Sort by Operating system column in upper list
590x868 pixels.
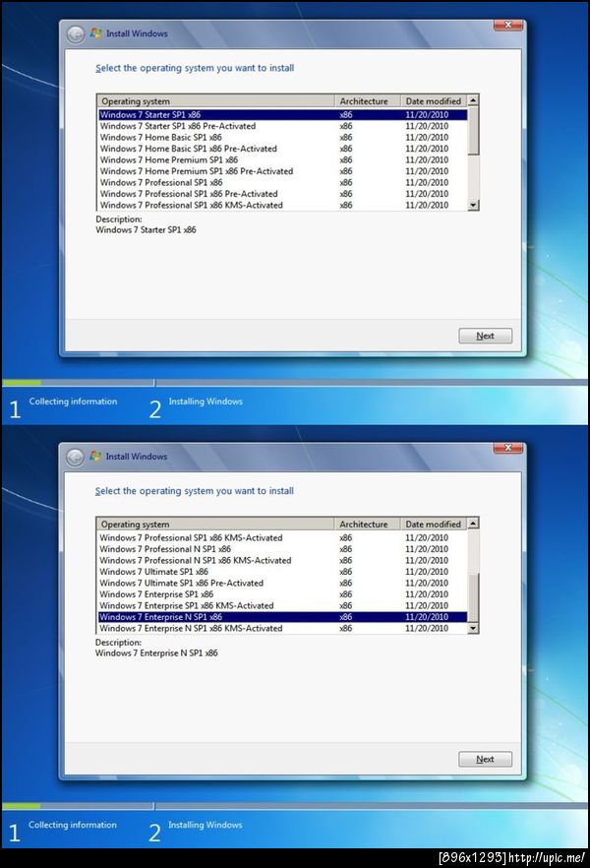pyautogui.click(x=215, y=101)
